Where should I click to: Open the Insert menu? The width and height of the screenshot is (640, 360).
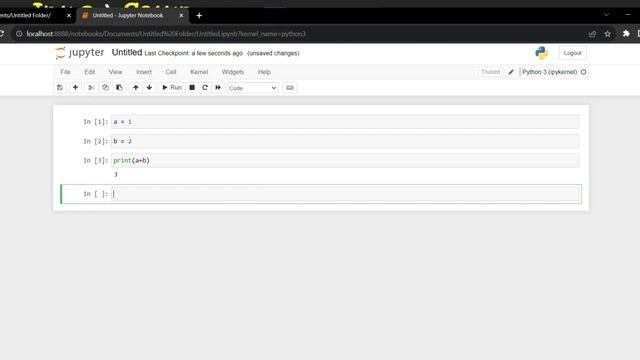click(144, 72)
